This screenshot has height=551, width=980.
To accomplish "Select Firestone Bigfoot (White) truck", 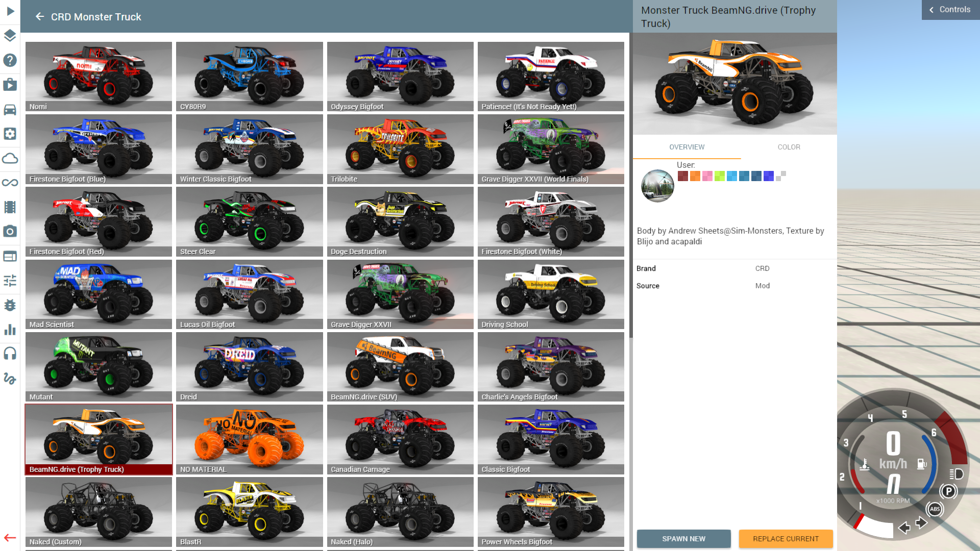I will pyautogui.click(x=551, y=221).
